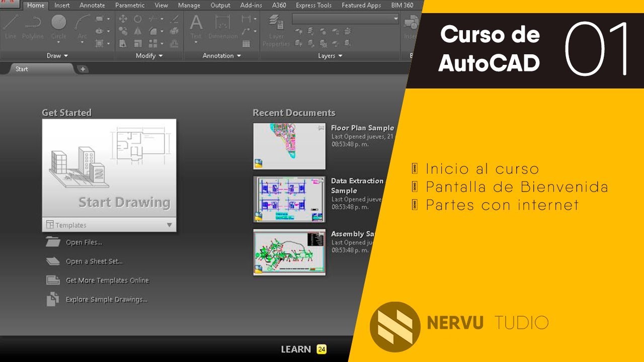Viewport: 644px width, 362px height.
Task: Expand the Layers panel
Action: 330,56
